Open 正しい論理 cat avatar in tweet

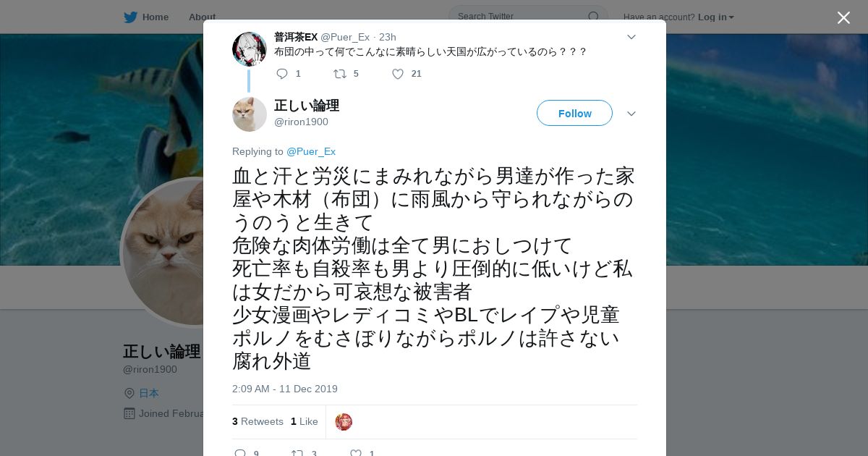point(250,114)
